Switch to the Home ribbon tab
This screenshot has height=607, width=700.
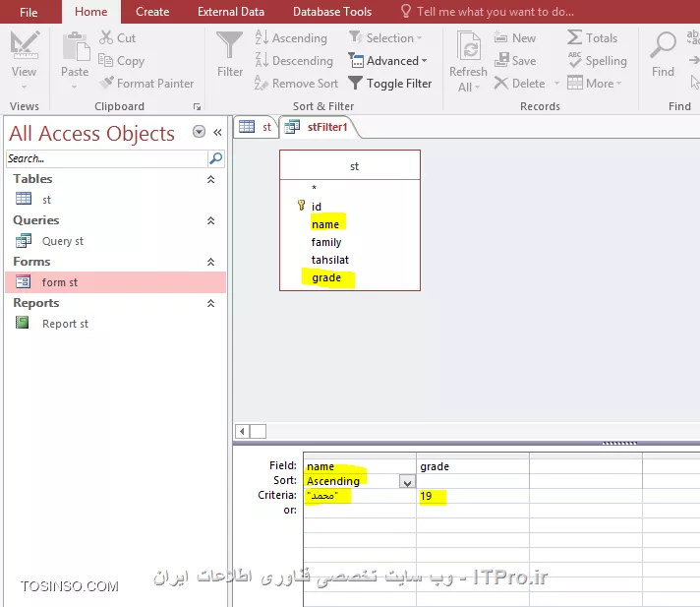pyautogui.click(x=91, y=12)
